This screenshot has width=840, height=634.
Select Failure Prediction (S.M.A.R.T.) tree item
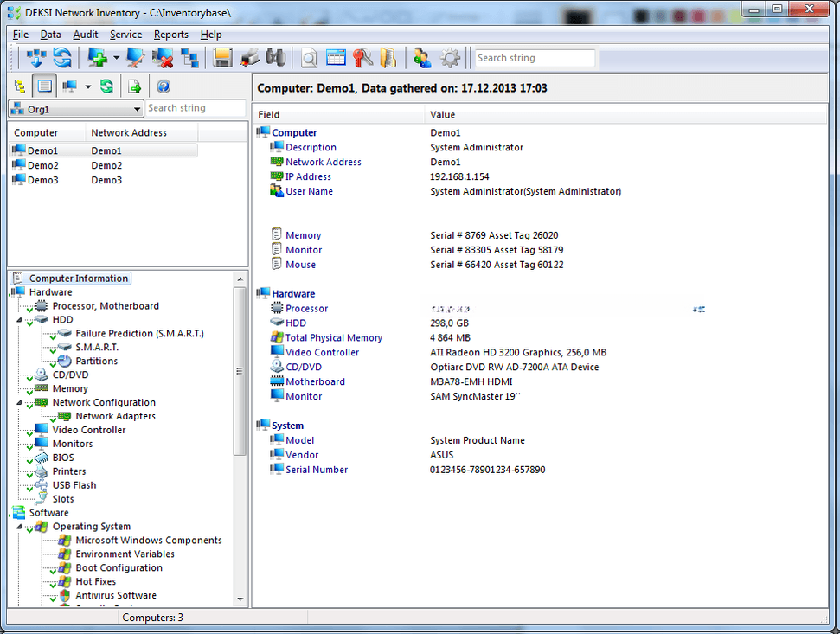pyautogui.click(x=139, y=334)
